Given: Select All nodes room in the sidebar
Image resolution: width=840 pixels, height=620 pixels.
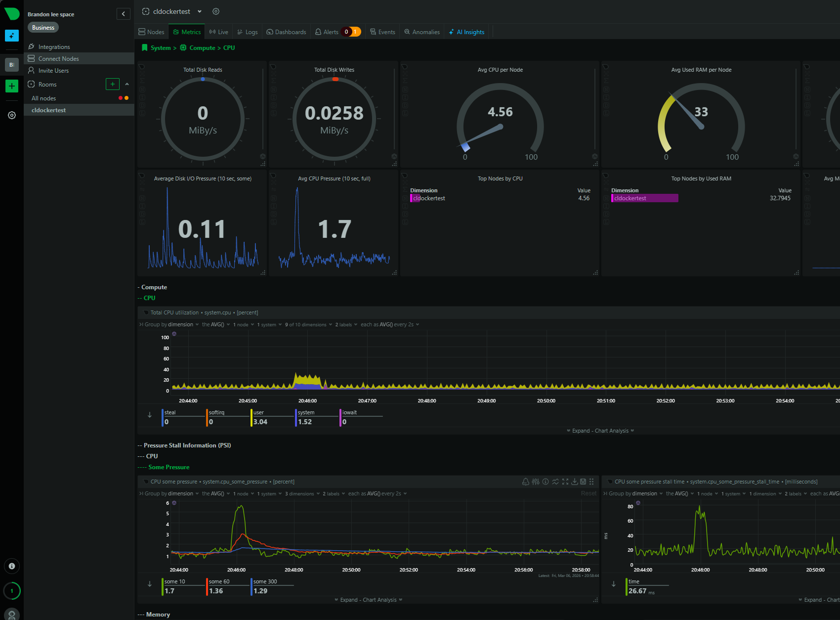Looking at the screenshot, I should click(x=43, y=98).
